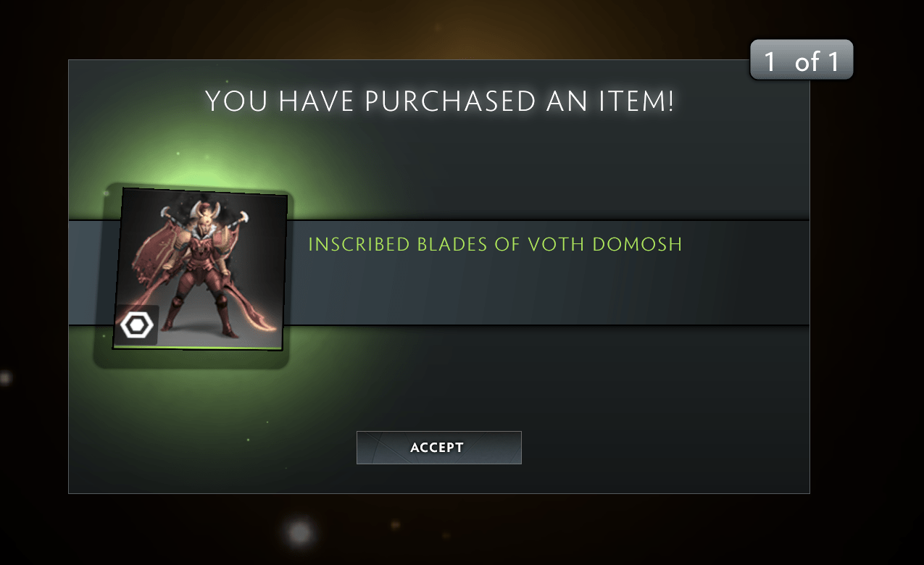The width and height of the screenshot is (924, 565).
Task: Click the You Have Purchased An Item heading
Action: pyautogui.click(x=439, y=101)
